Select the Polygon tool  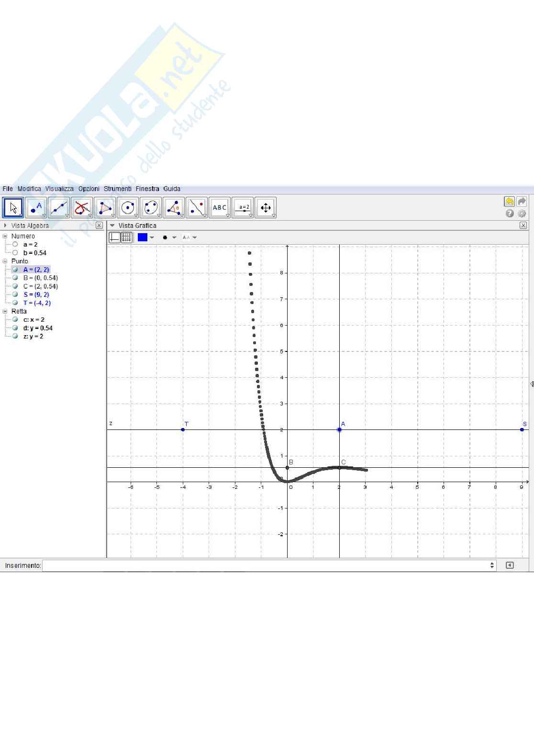105,208
